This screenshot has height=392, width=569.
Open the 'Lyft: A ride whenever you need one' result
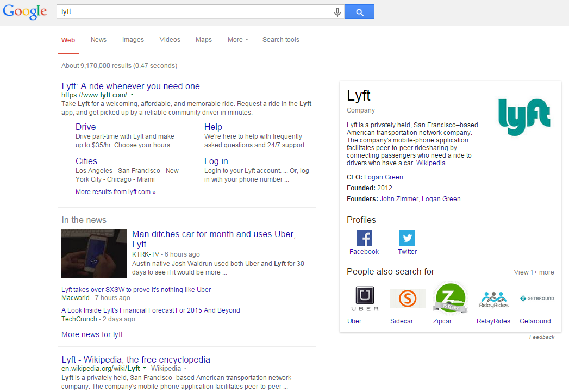(130, 86)
